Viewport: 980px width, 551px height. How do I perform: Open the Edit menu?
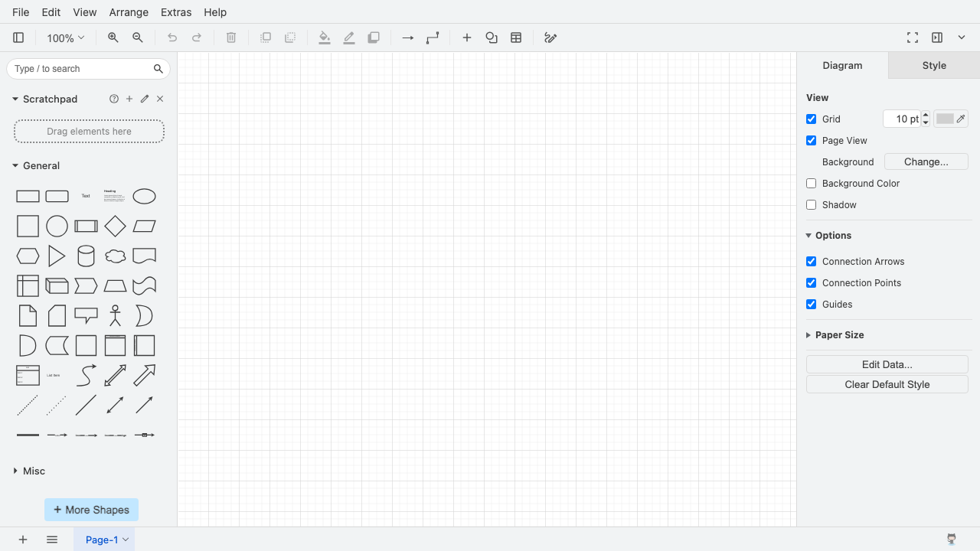[51, 12]
